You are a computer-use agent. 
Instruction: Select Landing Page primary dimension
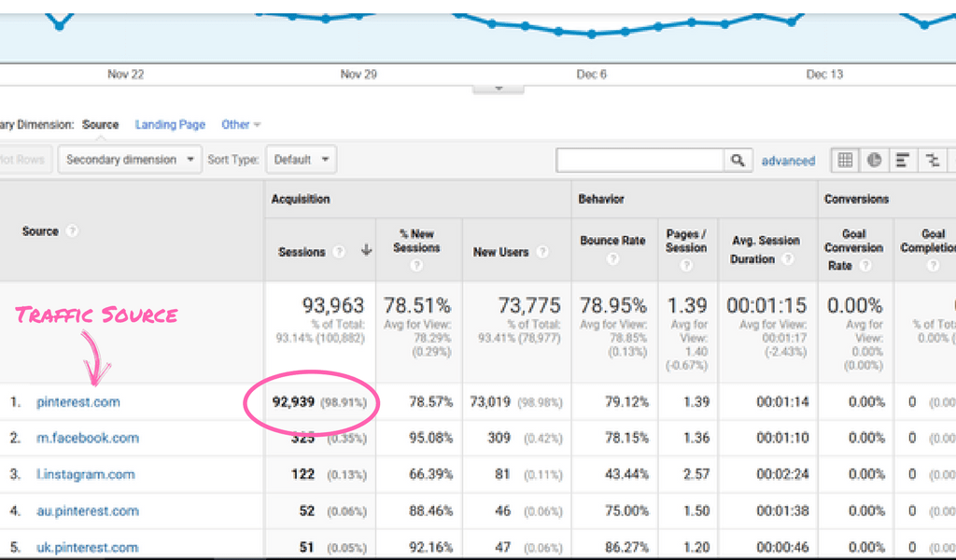pyautogui.click(x=170, y=124)
